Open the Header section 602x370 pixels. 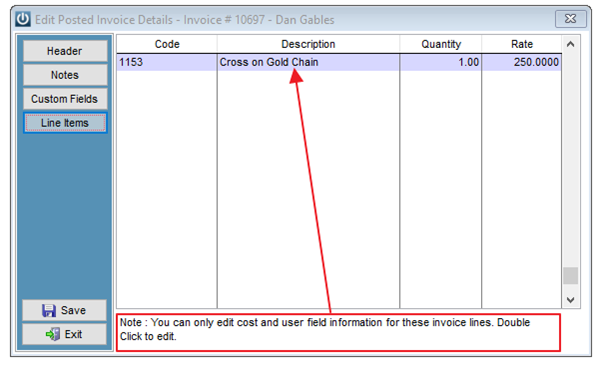coord(65,51)
